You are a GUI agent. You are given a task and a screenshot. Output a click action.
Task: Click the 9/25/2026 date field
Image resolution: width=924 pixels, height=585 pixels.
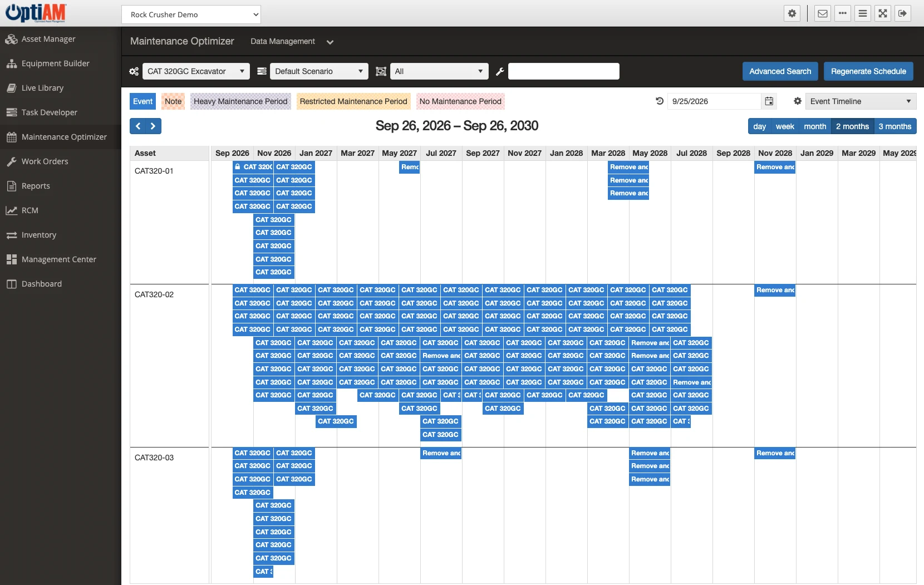coord(714,101)
